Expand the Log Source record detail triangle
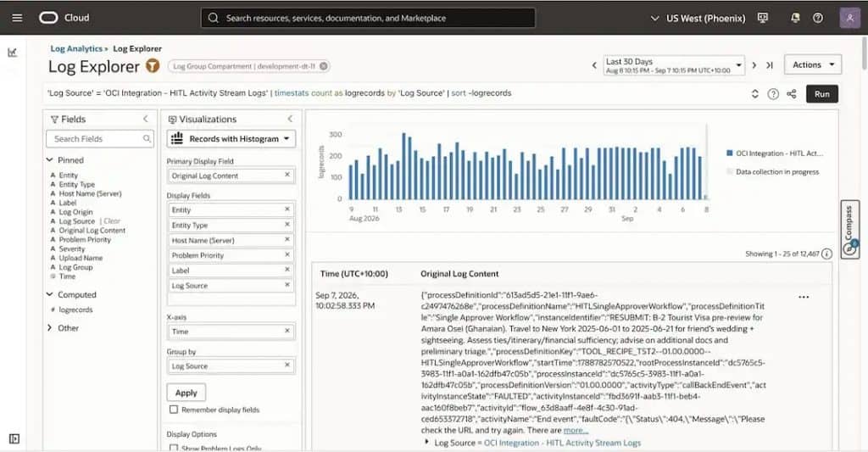Screen dimensions: 868x452 coord(426,442)
